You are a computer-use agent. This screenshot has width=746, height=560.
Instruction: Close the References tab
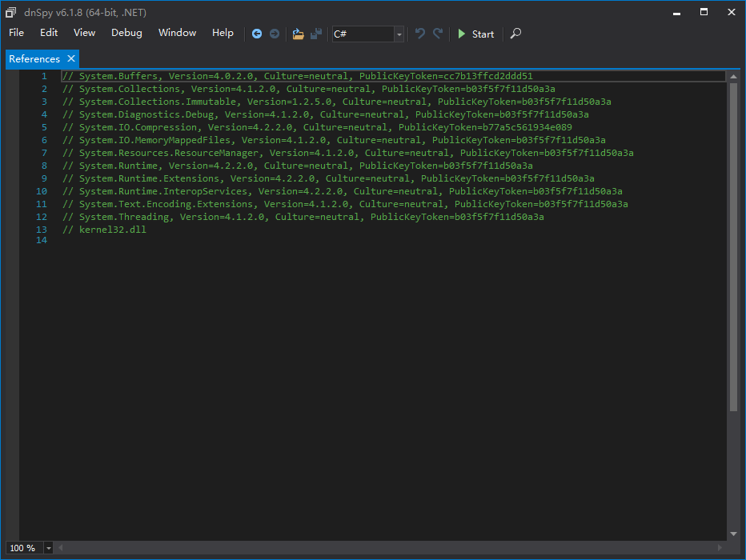click(x=70, y=58)
